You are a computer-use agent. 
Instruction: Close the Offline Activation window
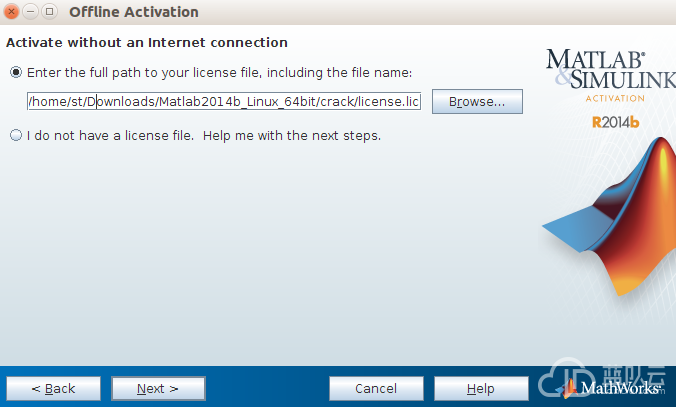pos(12,12)
